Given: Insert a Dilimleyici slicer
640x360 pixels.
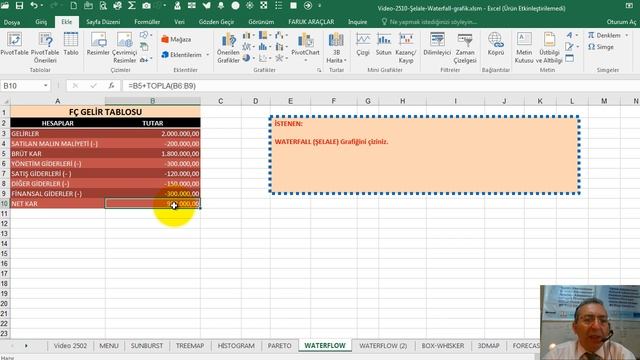Looking at the screenshot, I should pos(437,44).
